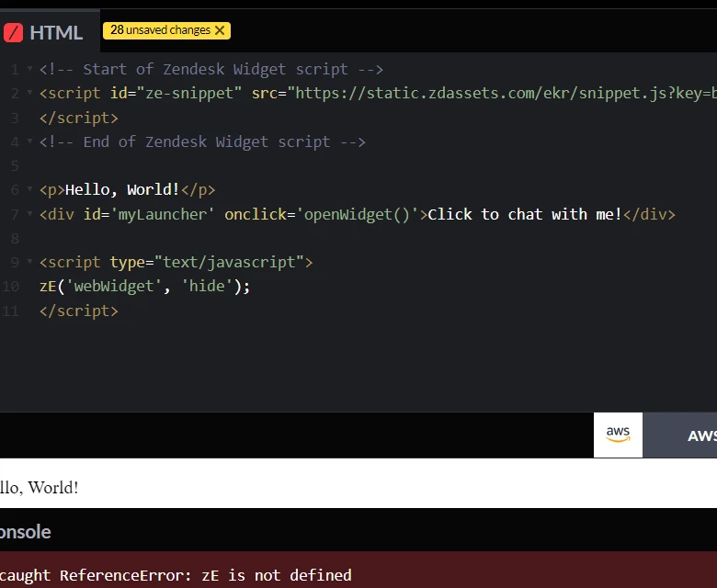Image resolution: width=717 pixels, height=588 pixels.
Task: Click the 'myLauncher' id value
Action: coord(163,214)
